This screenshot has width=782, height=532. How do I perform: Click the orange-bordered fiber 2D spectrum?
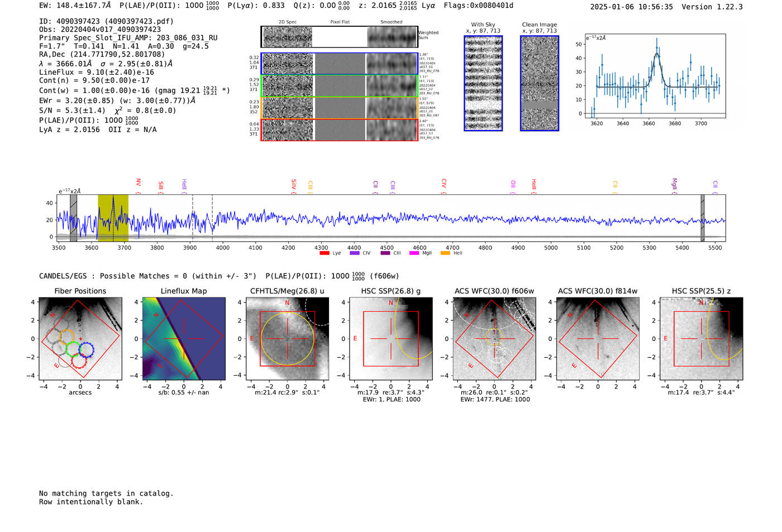pyautogui.click(x=339, y=108)
